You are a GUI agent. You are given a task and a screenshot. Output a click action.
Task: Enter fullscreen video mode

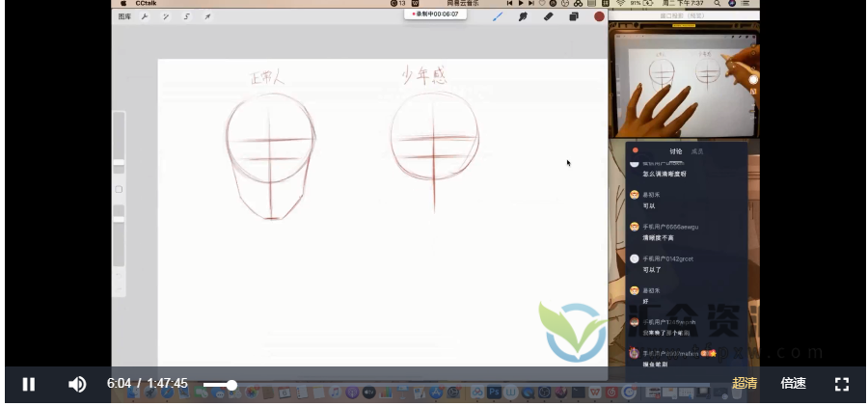point(841,384)
